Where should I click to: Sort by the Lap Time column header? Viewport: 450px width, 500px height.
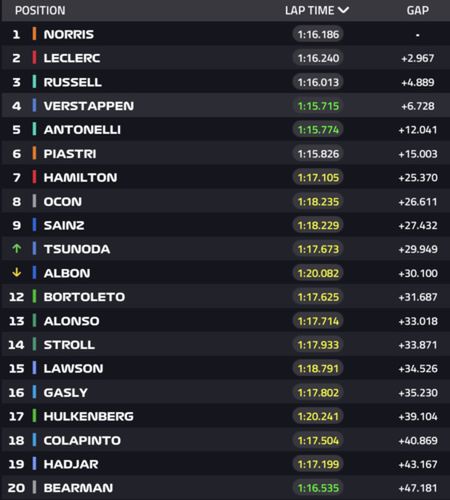310,10
